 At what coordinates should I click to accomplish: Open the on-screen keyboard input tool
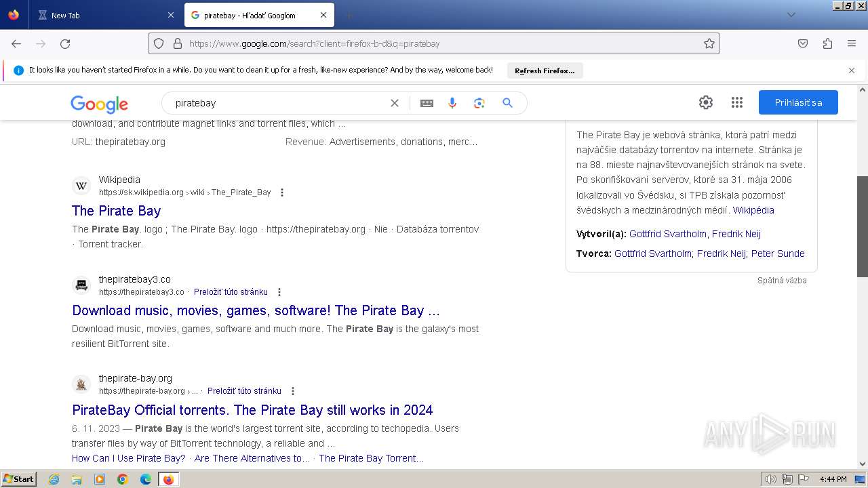(427, 103)
